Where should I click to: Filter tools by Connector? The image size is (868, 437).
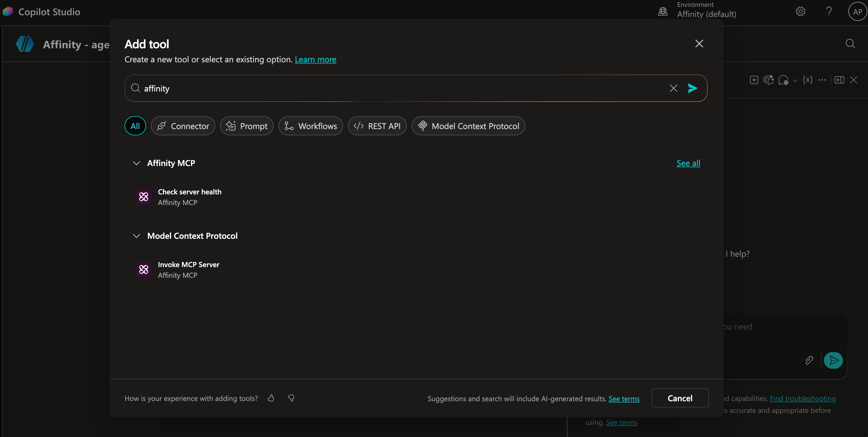183,126
